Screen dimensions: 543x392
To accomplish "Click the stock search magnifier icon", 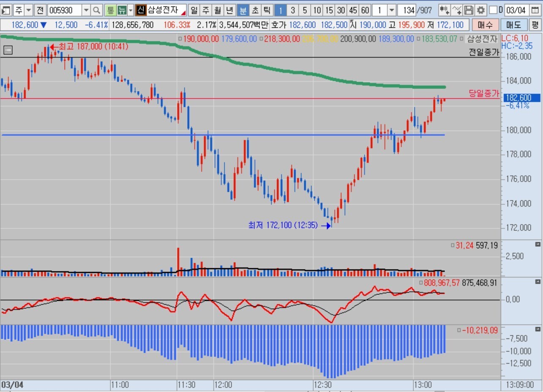I will [x=97, y=10].
